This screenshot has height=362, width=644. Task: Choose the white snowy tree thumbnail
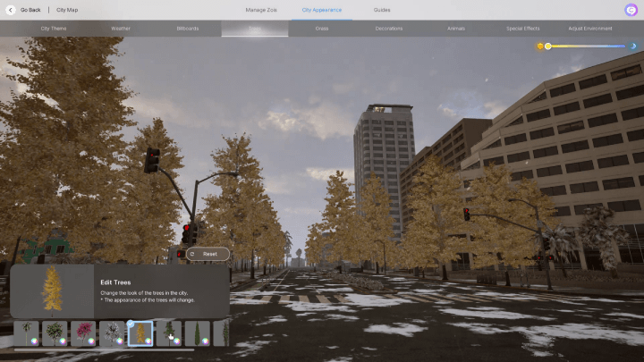[x=111, y=333]
